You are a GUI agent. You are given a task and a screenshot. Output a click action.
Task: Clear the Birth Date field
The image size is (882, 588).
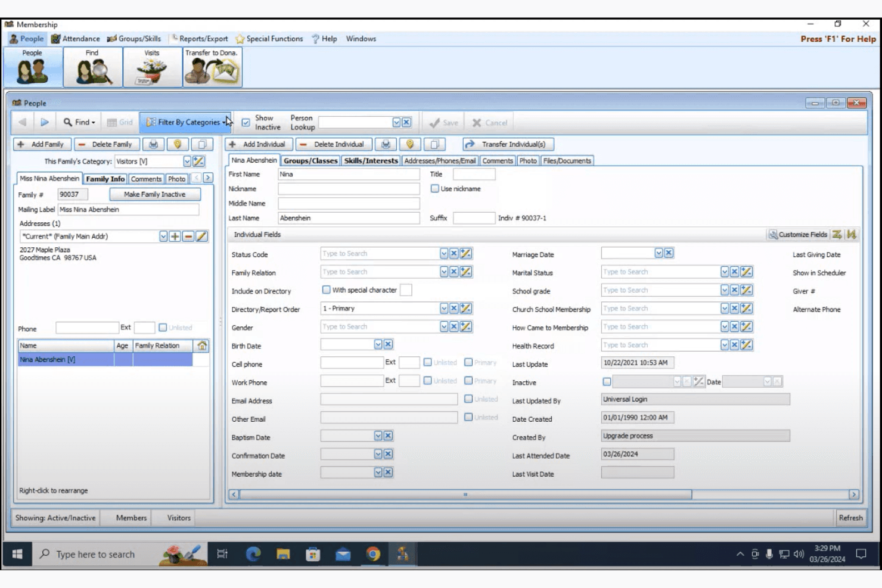388,344
